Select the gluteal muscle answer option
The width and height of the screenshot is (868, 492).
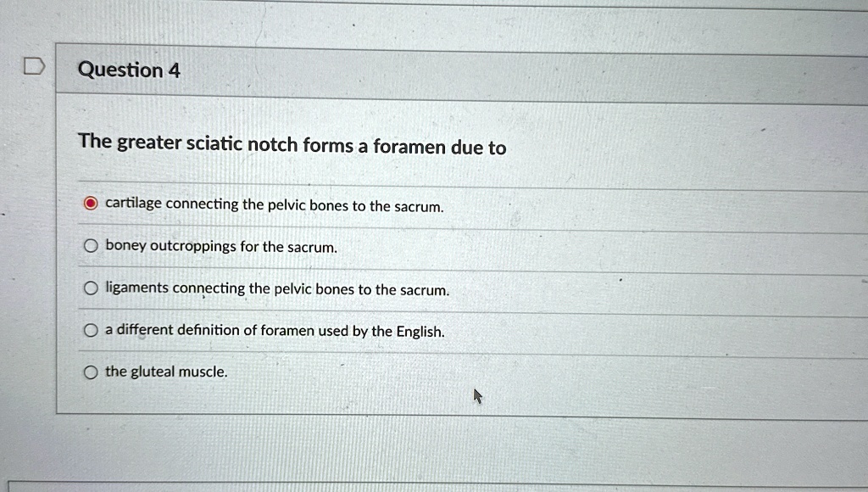coord(91,371)
